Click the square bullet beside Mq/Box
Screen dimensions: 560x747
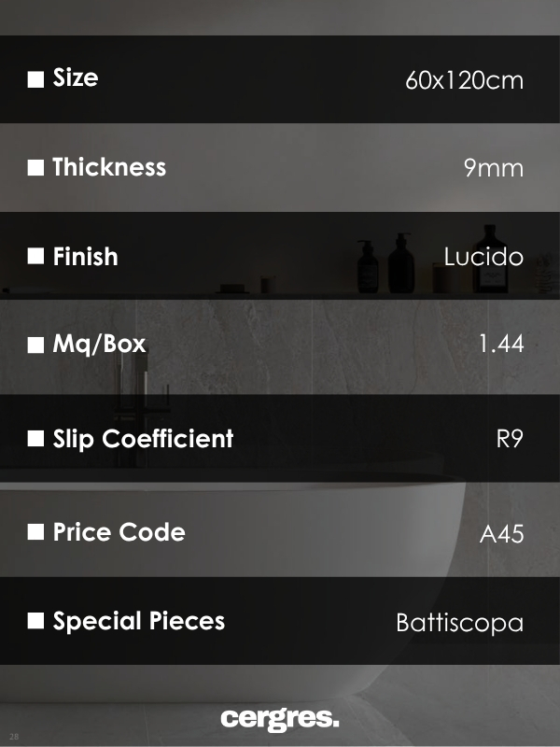35,345
